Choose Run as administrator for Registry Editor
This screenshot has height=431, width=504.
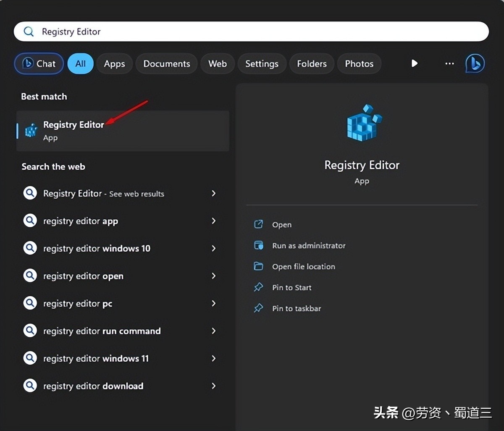click(309, 245)
